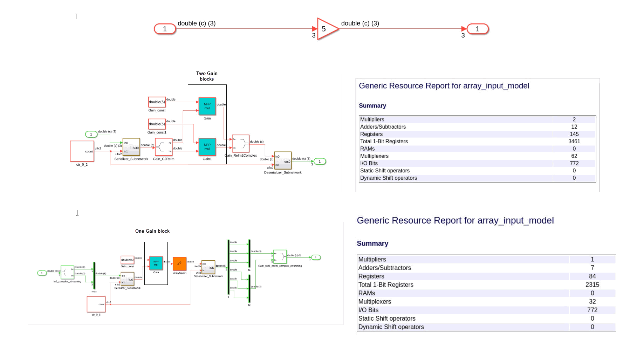Click the mux bar block labeled t2
This screenshot has width=644, height=349.
[x=249, y=289]
